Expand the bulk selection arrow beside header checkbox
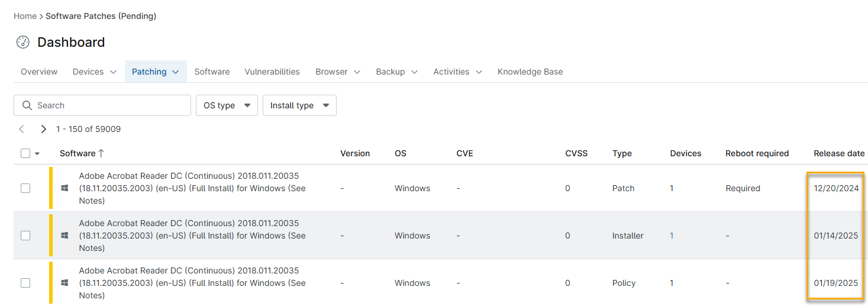Viewport: 868px width, 306px height. click(x=37, y=154)
